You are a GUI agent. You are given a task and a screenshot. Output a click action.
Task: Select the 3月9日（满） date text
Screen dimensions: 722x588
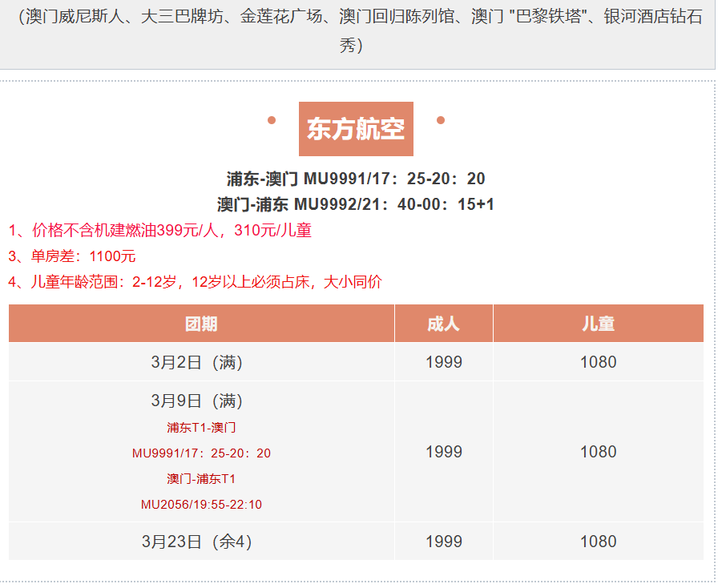(x=197, y=401)
